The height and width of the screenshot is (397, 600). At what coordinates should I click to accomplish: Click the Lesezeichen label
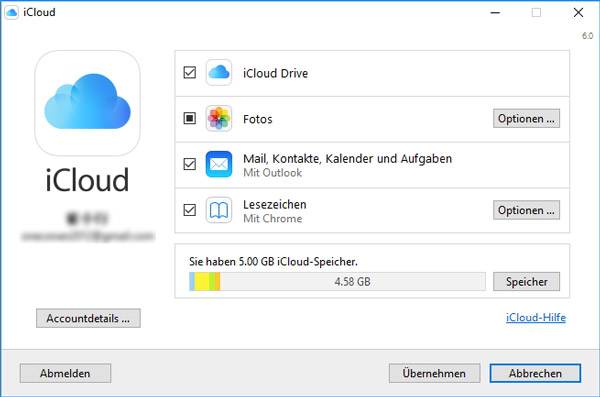(x=275, y=204)
